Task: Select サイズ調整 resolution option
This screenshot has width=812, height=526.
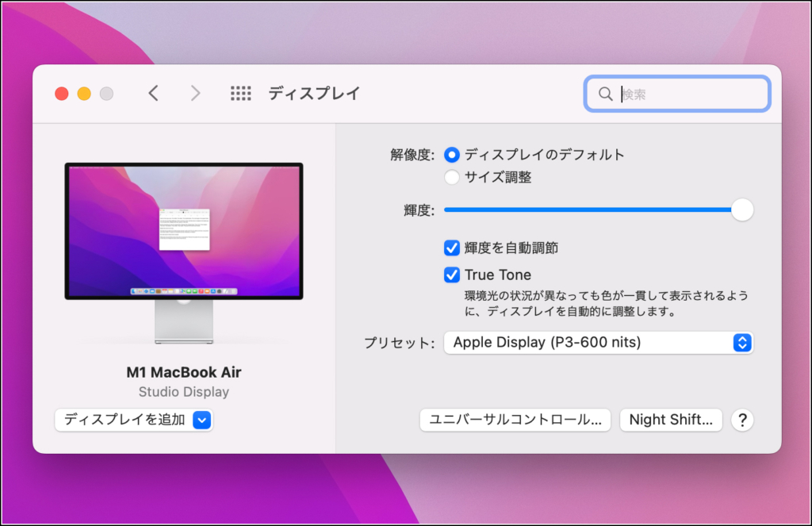Action: coord(451,177)
